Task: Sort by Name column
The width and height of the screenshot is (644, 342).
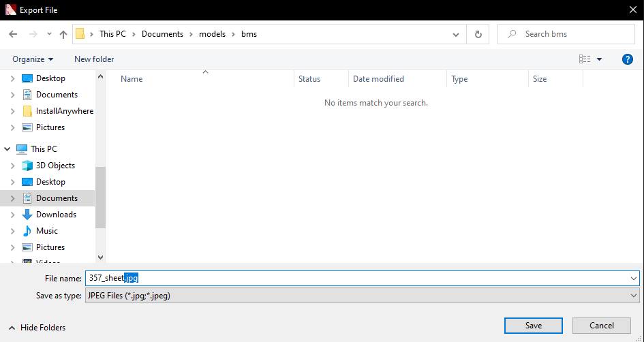Action: coord(132,79)
